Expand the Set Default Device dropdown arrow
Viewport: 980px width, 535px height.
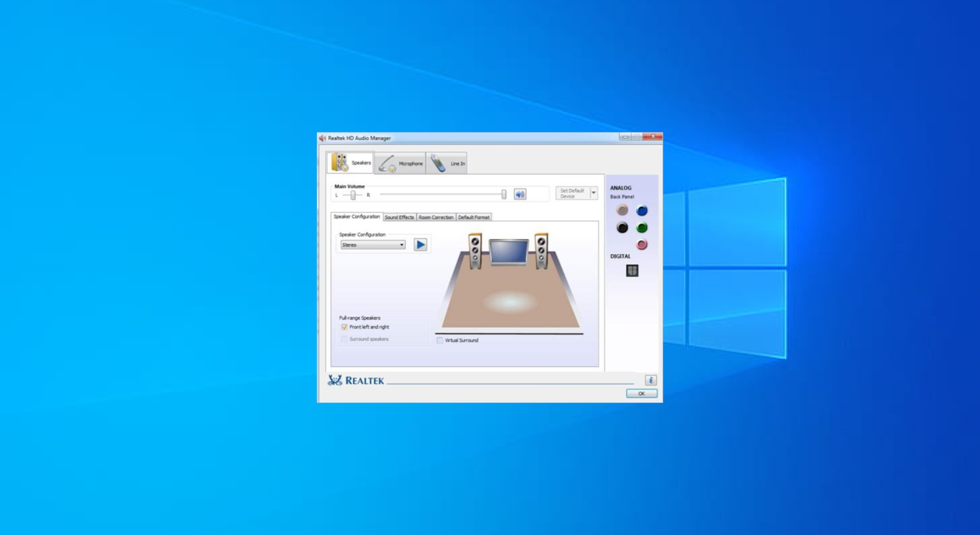(x=593, y=193)
